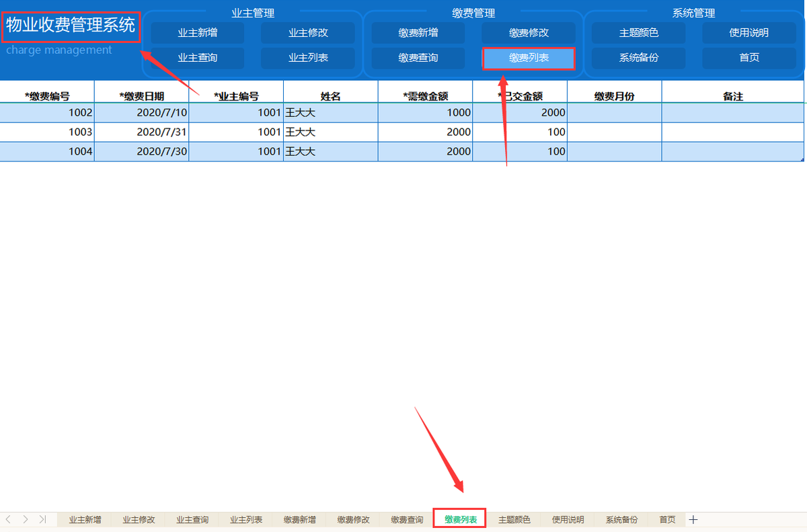The width and height of the screenshot is (807, 532).
Task: Open the 使用说明 usage instructions
Action: click(x=748, y=33)
